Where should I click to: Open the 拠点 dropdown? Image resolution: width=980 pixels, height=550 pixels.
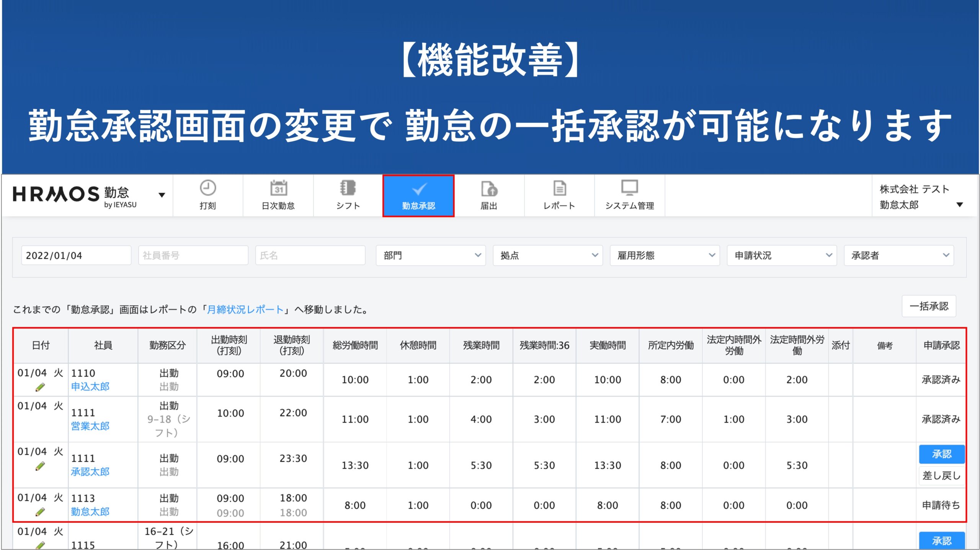[x=548, y=255]
